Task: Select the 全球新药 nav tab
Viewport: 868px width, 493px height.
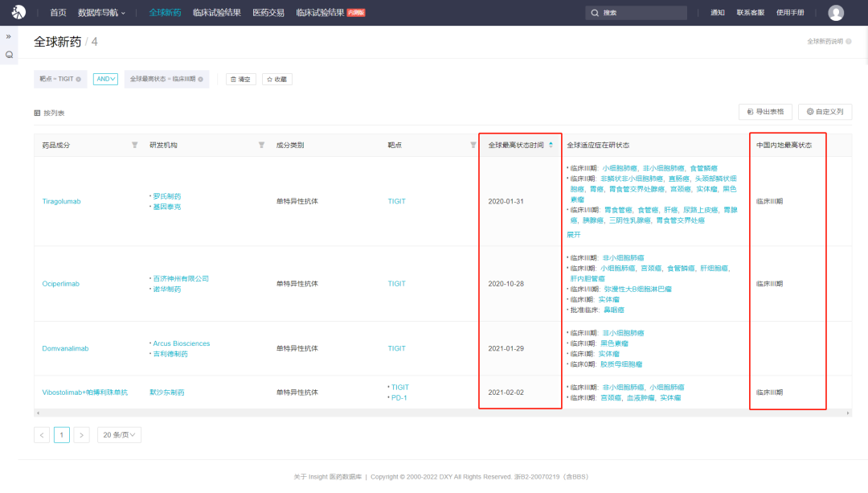Action: [x=165, y=13]
